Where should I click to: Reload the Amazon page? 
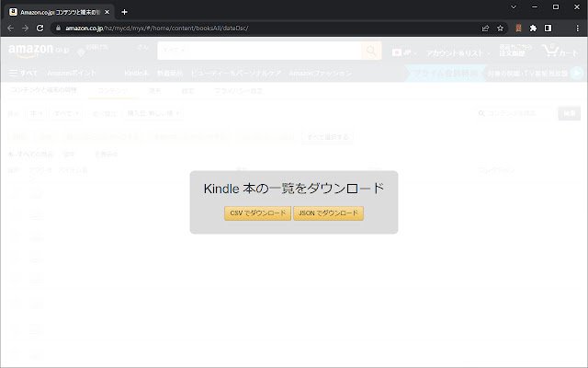tap(40, 29)
